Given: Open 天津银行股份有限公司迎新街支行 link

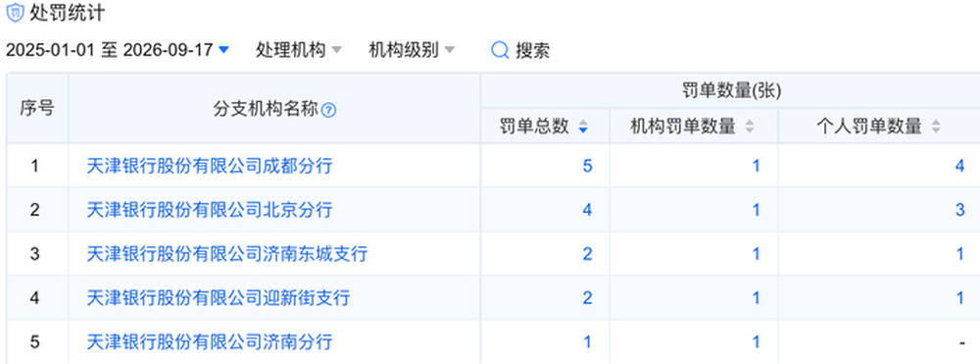Looking at the screenshot, I should point(219,297).
